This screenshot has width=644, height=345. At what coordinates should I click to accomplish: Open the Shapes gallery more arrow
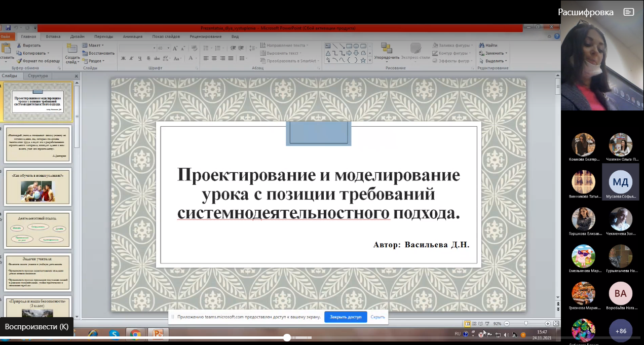(x=370, y=60)
